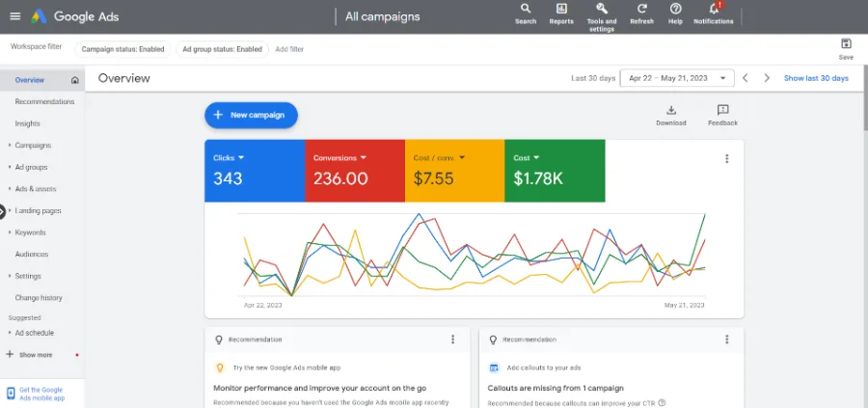This screenshot has width=868, height=408.
Task: Open Tools and settings wrench
Action: pos(602,9)
